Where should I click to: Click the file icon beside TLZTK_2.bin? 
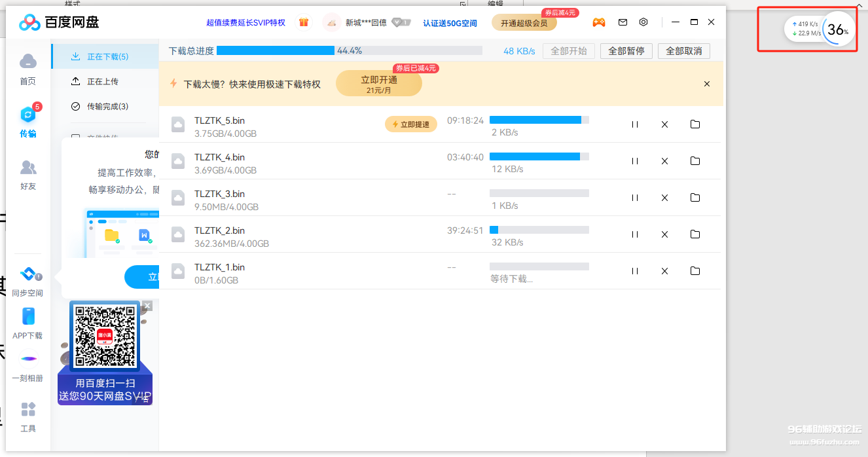[178, 235]
